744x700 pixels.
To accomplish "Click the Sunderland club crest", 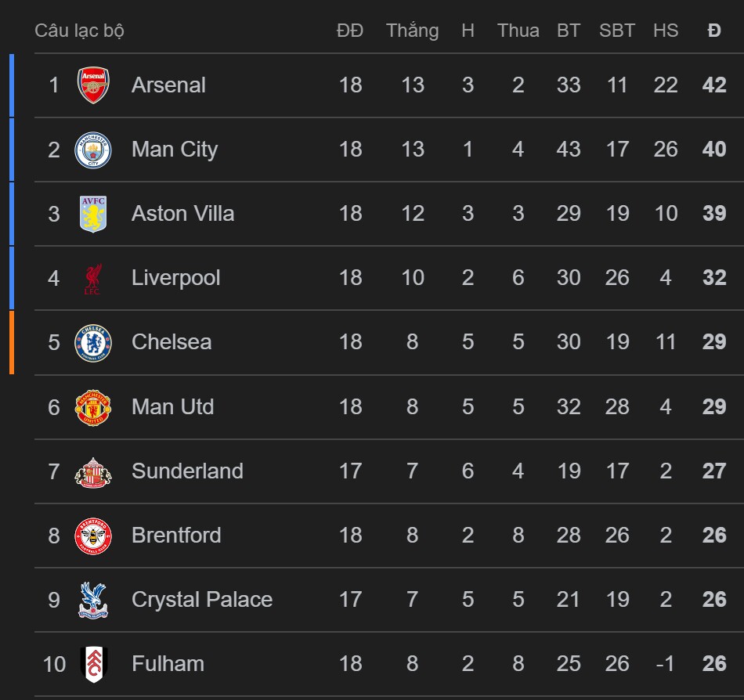I will coord(93,471).
